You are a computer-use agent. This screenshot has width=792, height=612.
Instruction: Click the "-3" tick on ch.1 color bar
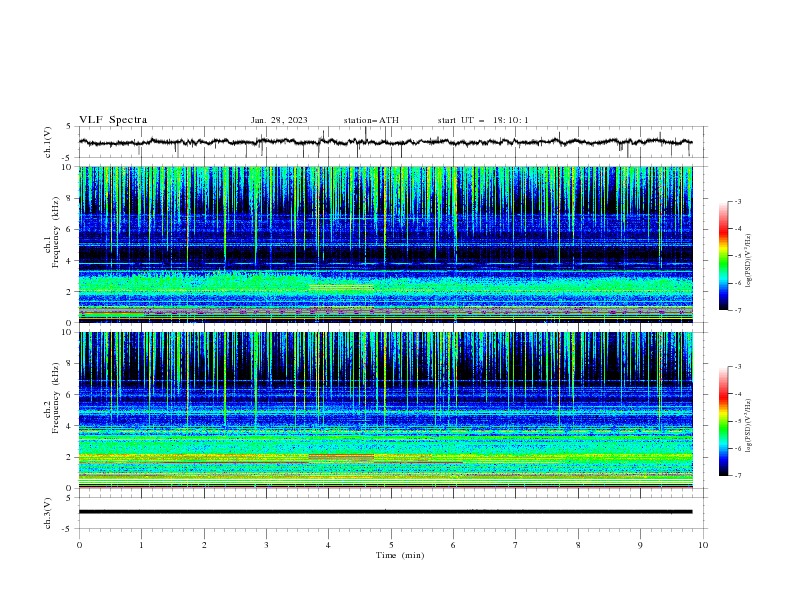click(x=737, y=201)
